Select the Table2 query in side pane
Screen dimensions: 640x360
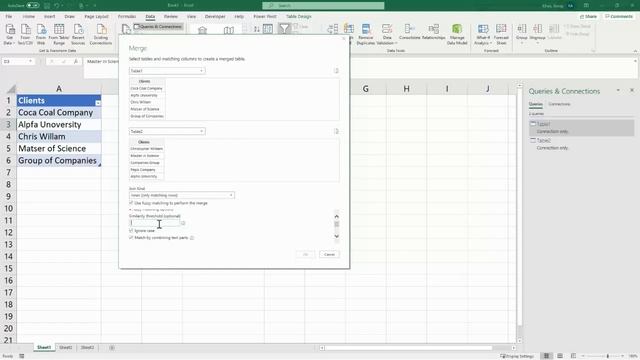[x=582, y=144]
